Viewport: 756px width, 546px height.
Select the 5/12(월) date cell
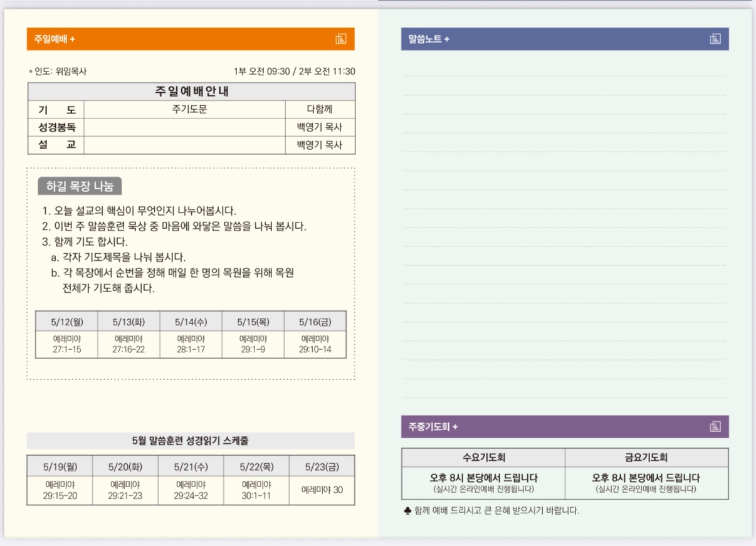click(66, 322)
